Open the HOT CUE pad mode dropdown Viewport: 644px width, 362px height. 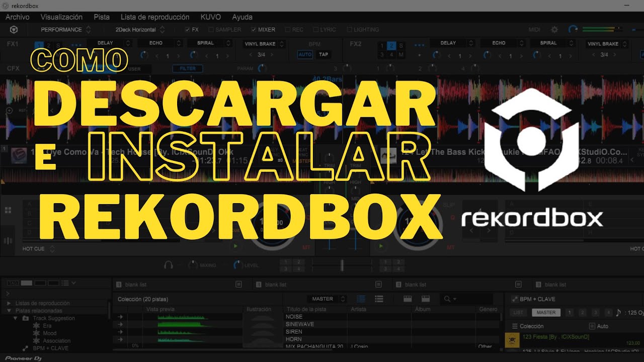[x=38, y=249]
